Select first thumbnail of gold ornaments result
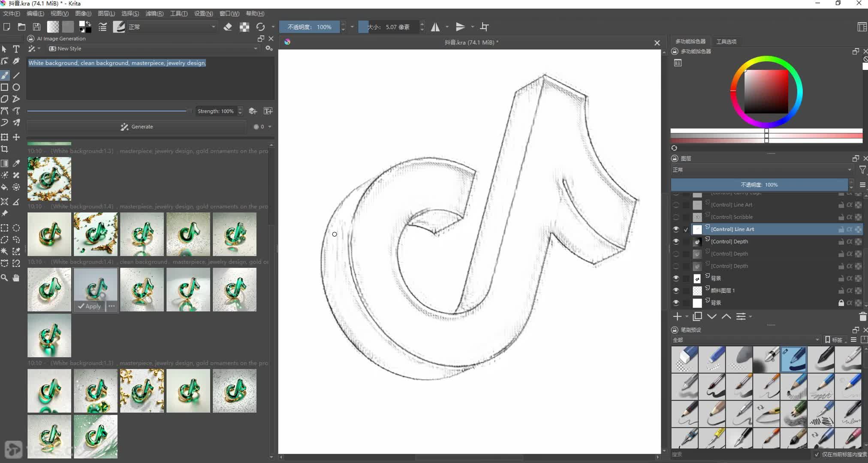Image resolution: width=868 pixels, height=463 pixels. coord(49,179)
